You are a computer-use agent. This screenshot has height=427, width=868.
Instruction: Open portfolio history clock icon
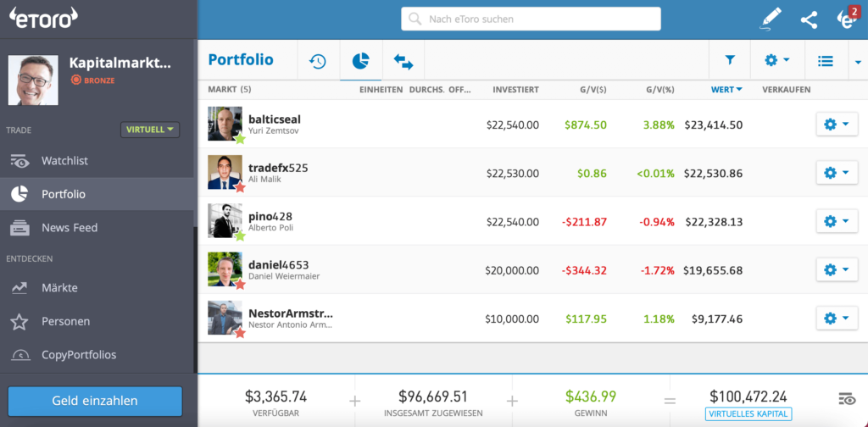(318, 61)
